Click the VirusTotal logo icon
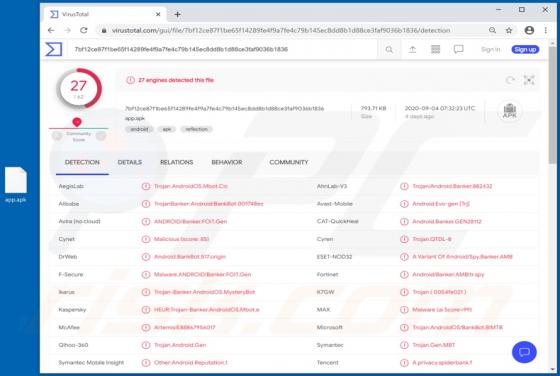This screenshot has height=376, width=560. [54, 49]
